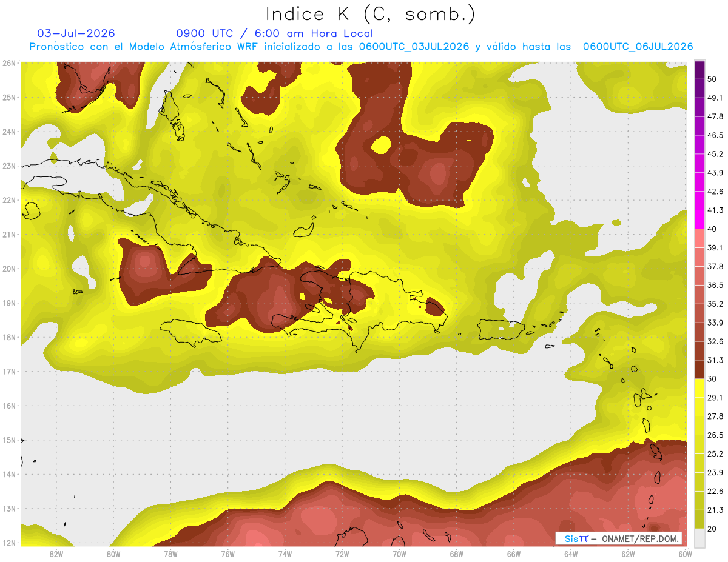
Task: Click the latitude label '26N'
Action: click(x=8, y=63)
